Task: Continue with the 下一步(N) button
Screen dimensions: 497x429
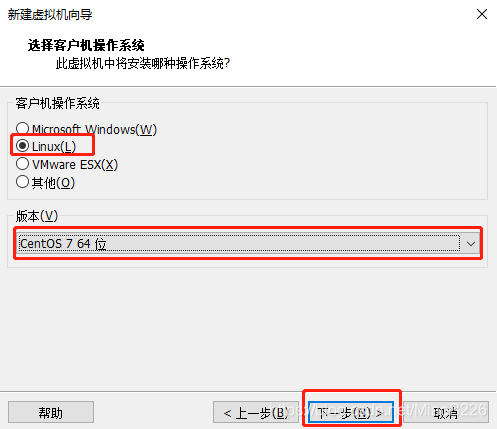Action: point(351,413)
